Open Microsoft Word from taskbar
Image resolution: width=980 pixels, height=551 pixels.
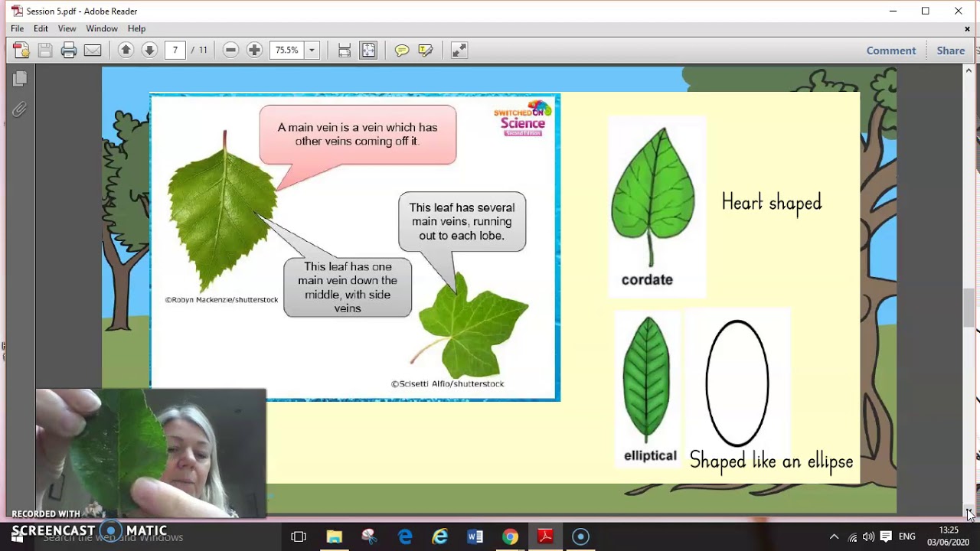pyautogui.click(x=475, y=536)
